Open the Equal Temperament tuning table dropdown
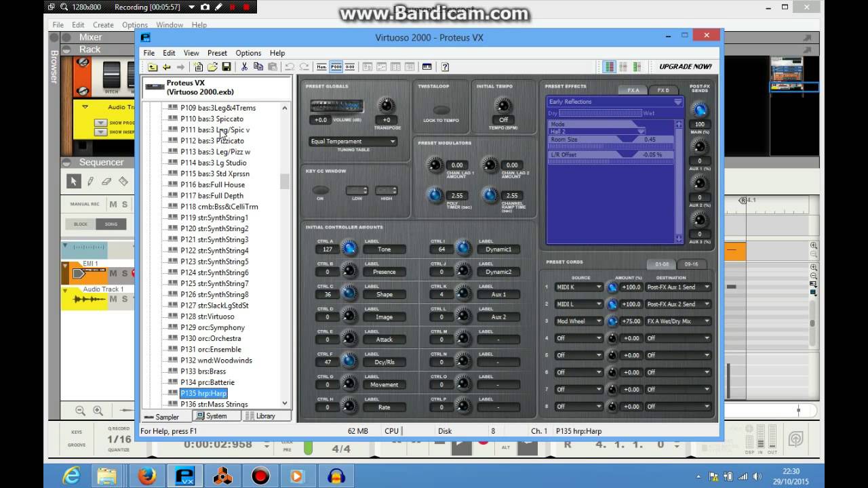This screenshot has height=488, width=868. (x=353, y=142)
